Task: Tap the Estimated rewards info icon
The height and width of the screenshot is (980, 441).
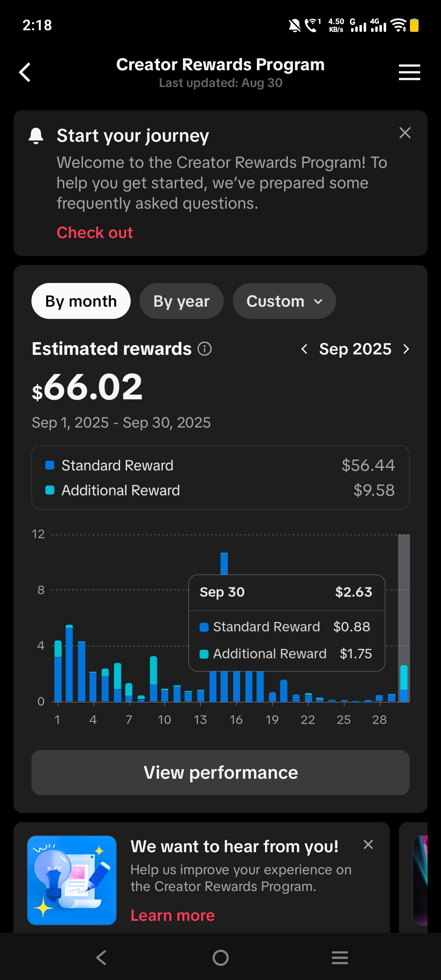Action: (205, 349)
